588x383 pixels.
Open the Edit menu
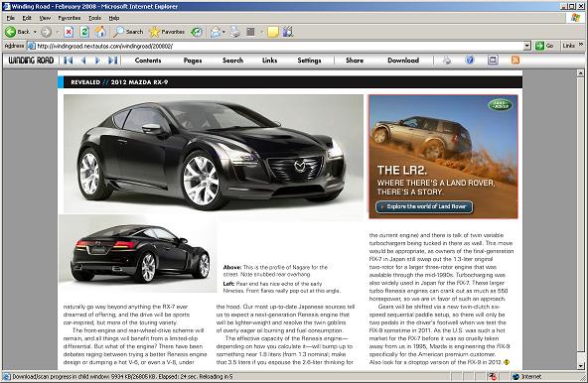[x=27, y=18]
